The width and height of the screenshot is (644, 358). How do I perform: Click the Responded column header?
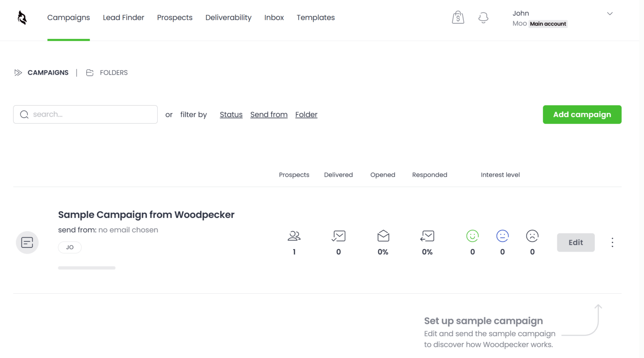(430, 175)
